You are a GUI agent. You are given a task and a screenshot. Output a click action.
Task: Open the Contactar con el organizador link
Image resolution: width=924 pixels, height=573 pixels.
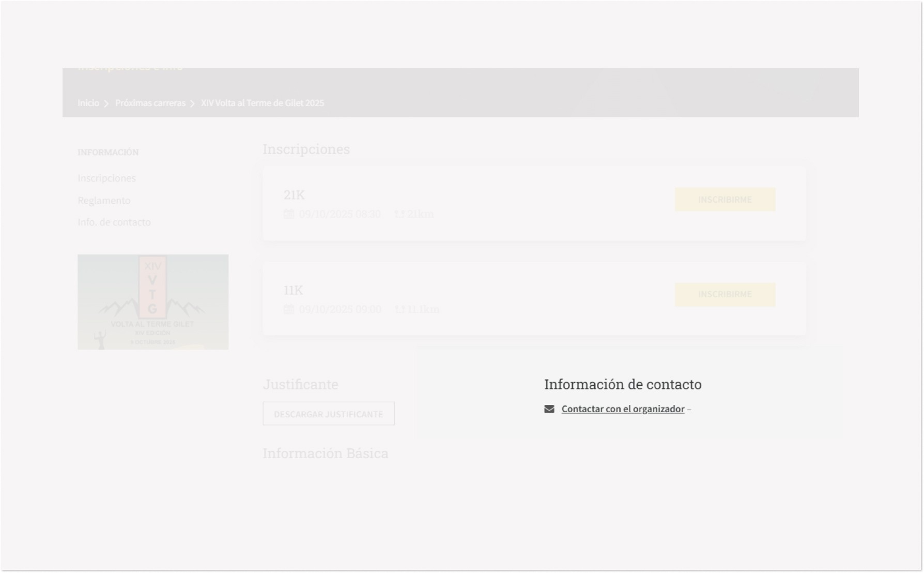(623, 409)
